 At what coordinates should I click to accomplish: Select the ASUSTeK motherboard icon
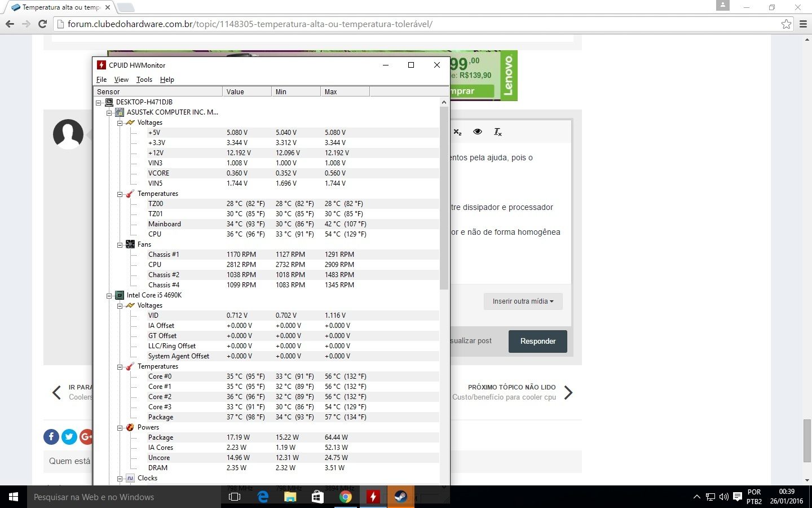tap(120, 112)
